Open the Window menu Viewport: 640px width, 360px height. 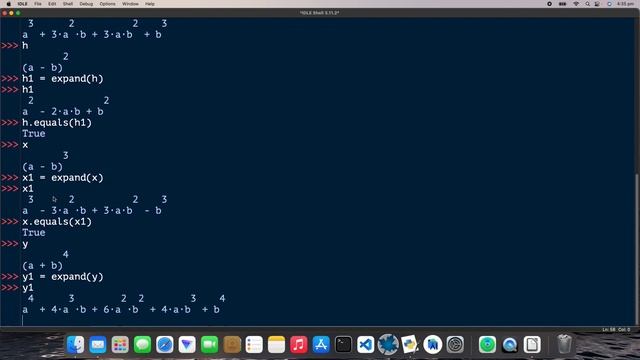(x=130, y=4)
